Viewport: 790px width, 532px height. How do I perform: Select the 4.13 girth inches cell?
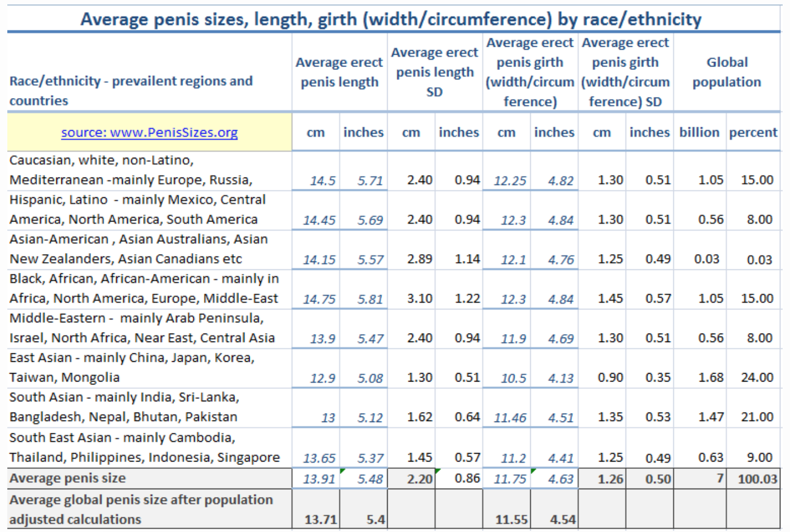(561, 378)
